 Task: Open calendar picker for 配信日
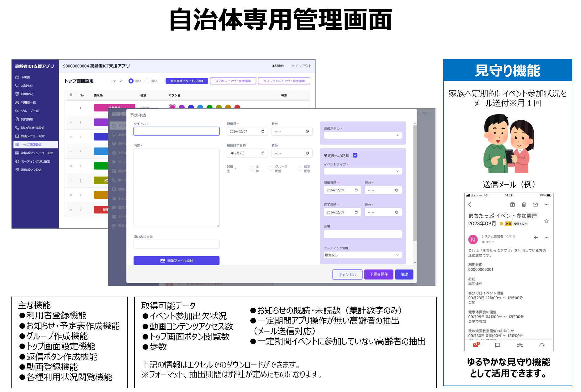tap(263, 131)
